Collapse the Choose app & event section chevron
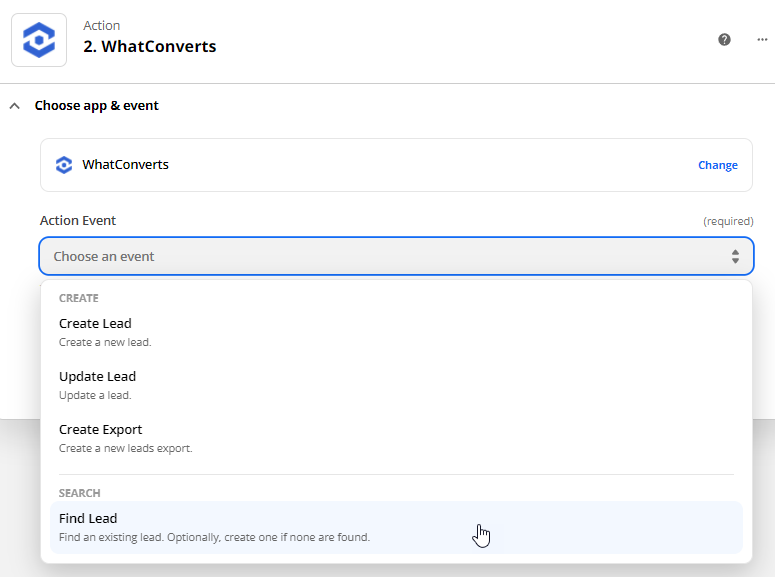The height and width of the screenshot is (577, 775). pos(15,106)
